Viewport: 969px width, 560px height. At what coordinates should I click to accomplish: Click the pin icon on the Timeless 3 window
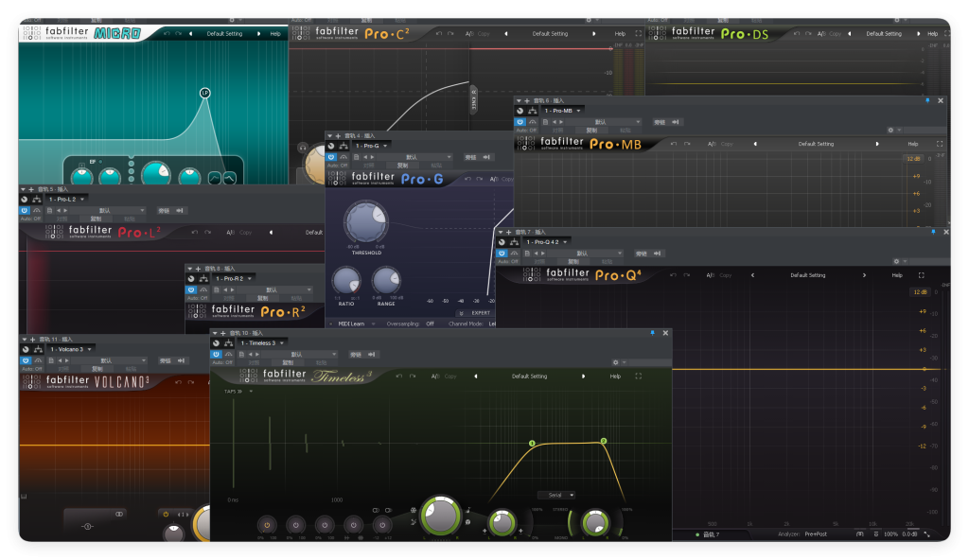click(x=652, y=333)
